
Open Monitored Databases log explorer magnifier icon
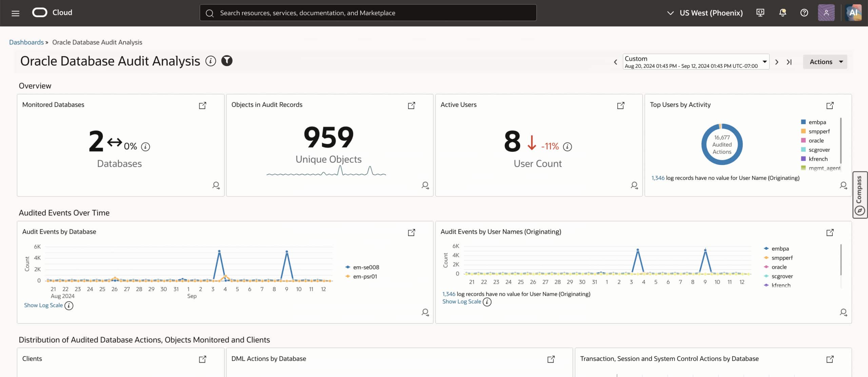216,185
